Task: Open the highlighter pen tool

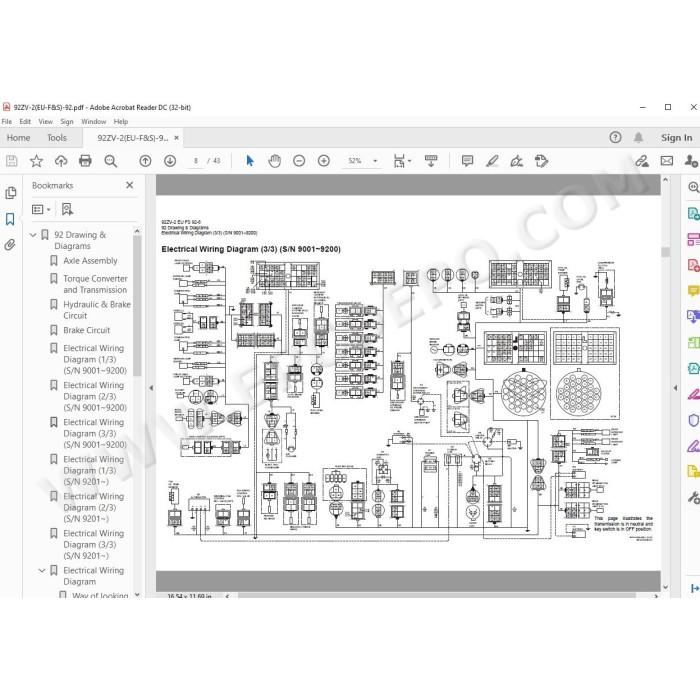Action: (492, 161)
